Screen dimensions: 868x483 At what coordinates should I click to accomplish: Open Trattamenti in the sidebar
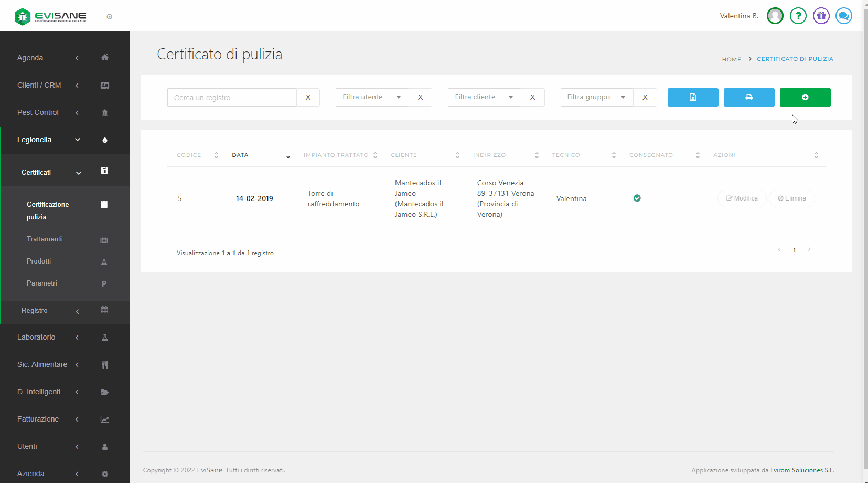point(45,239)
